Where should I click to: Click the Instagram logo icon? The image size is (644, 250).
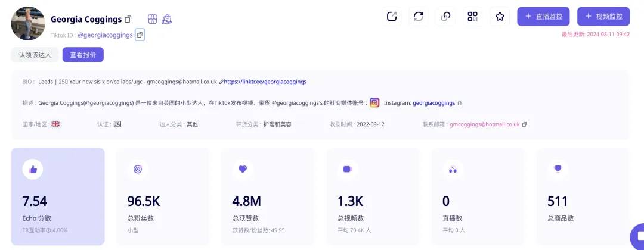coord(374,103)
